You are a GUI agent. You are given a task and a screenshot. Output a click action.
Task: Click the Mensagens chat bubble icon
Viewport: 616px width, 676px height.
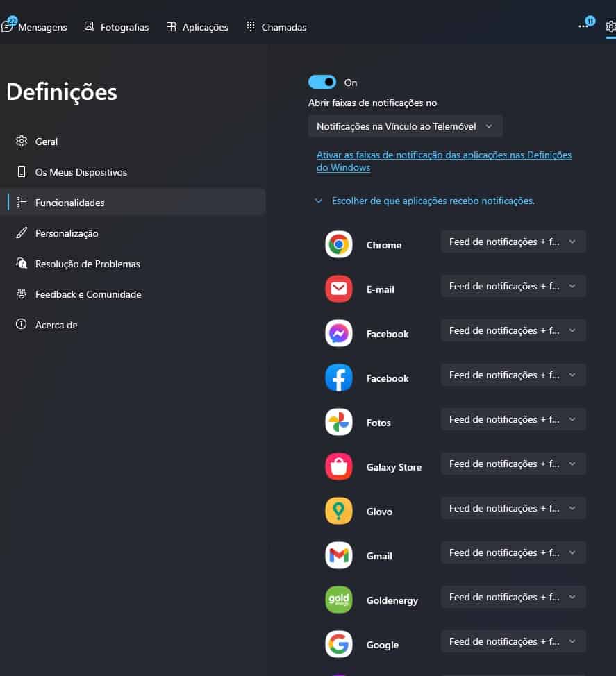coord(8,27)
